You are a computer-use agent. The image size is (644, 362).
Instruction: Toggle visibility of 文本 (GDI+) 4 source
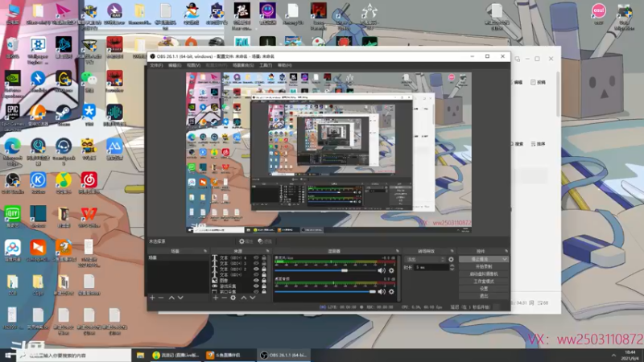click(256, 257)
